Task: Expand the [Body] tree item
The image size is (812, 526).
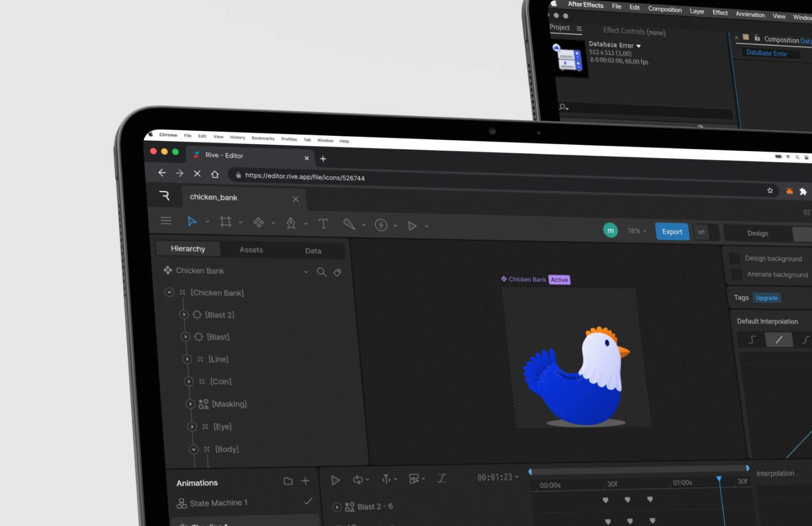Action: tap(194, 449)
